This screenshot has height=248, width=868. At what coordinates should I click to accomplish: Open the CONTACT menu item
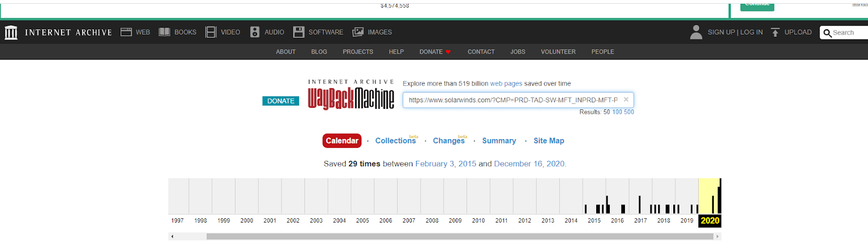[481, 52]
